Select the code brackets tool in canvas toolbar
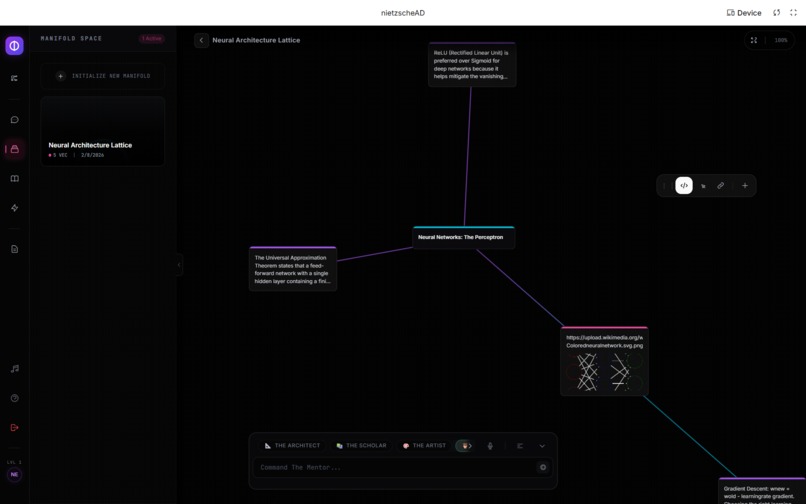 684,186
